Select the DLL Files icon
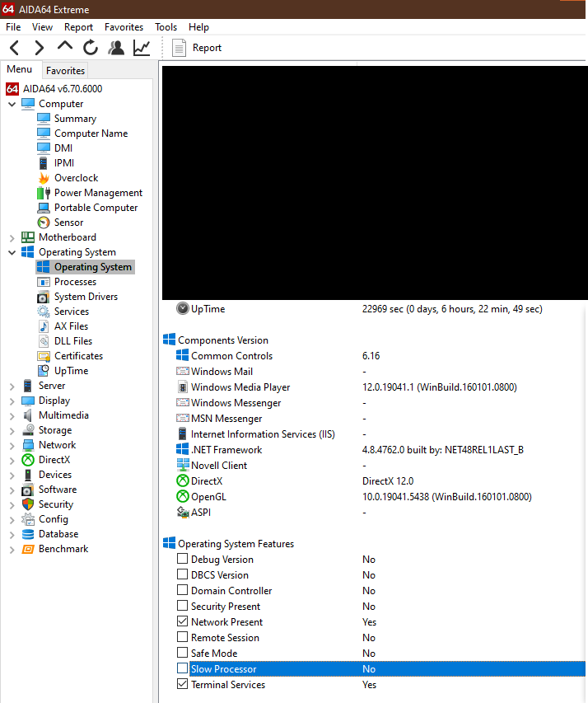588x703 pixels. tap(44, 341)
